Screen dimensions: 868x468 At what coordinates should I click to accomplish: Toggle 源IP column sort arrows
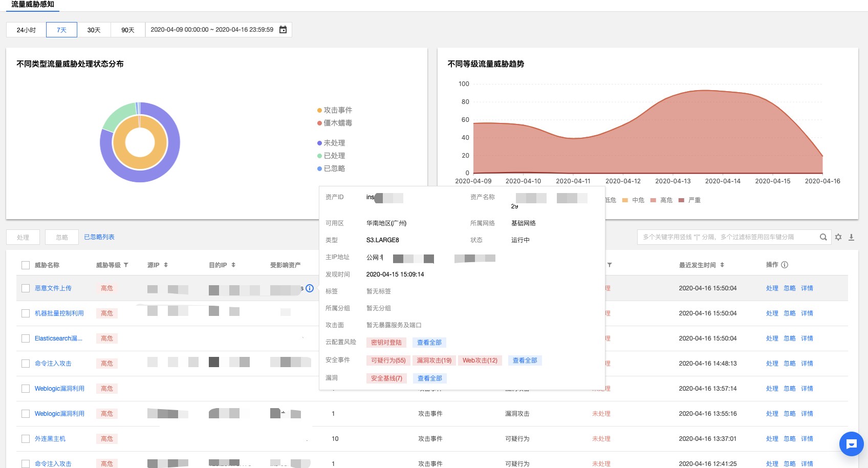point(166,265)
